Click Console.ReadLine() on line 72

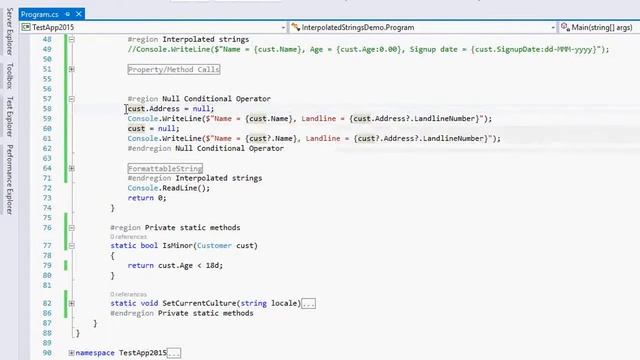[169, 188]
